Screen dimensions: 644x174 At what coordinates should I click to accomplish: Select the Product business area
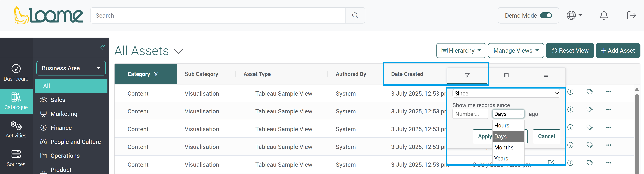tap(71, 169)
